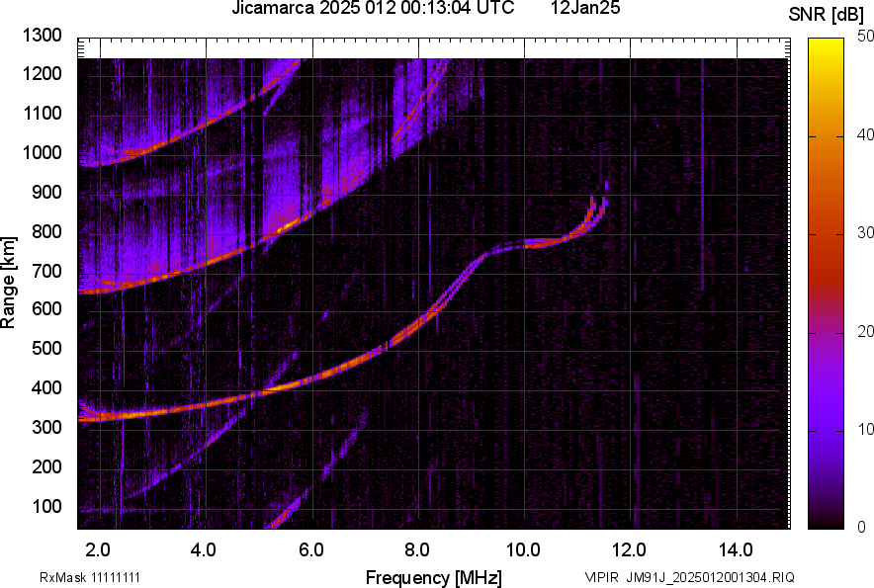
Task: Select the Range [km] vertical axis label
Action: click(9, 282)
